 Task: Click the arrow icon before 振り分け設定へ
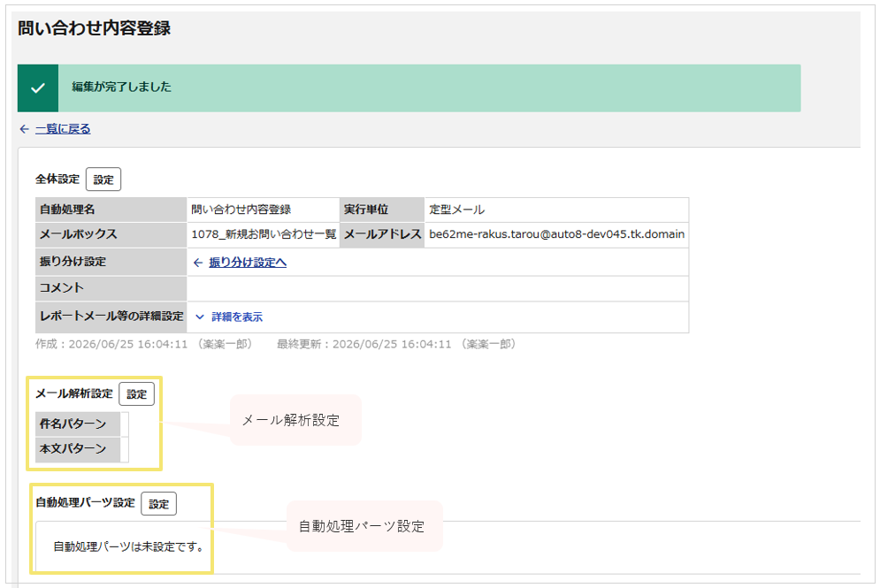198,263
